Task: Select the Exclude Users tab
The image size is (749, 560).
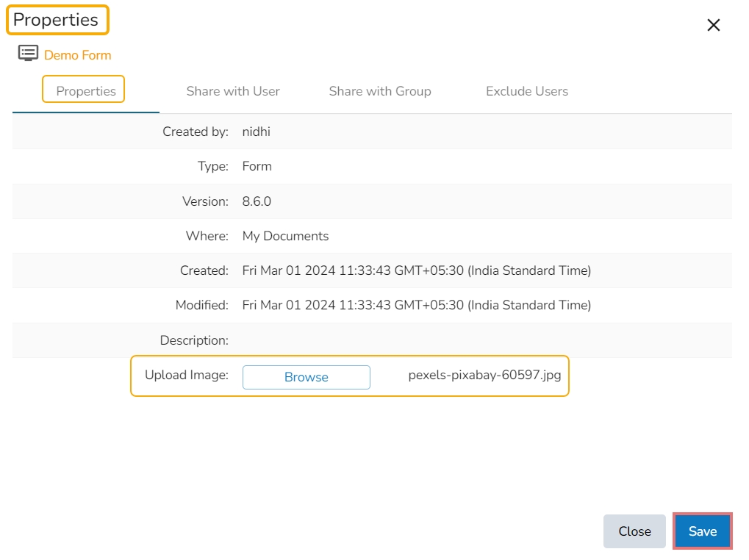Action: point(527,91)
